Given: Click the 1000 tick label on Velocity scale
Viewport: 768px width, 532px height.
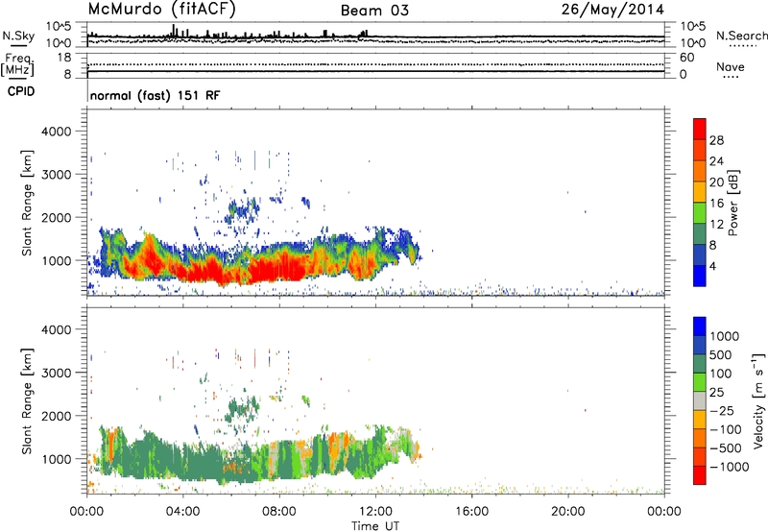Looking at the screenshot, I should click(725, 336).
